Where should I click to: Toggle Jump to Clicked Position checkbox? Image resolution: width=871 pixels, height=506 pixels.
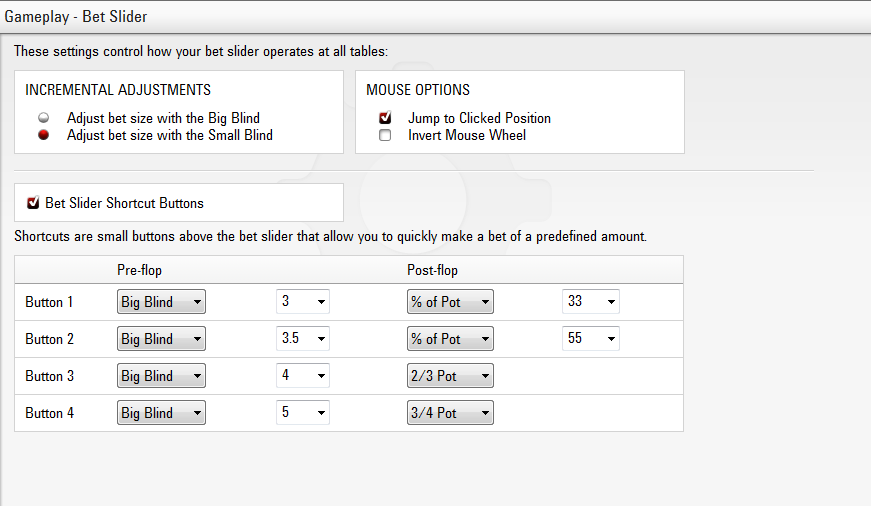[385, 118]
